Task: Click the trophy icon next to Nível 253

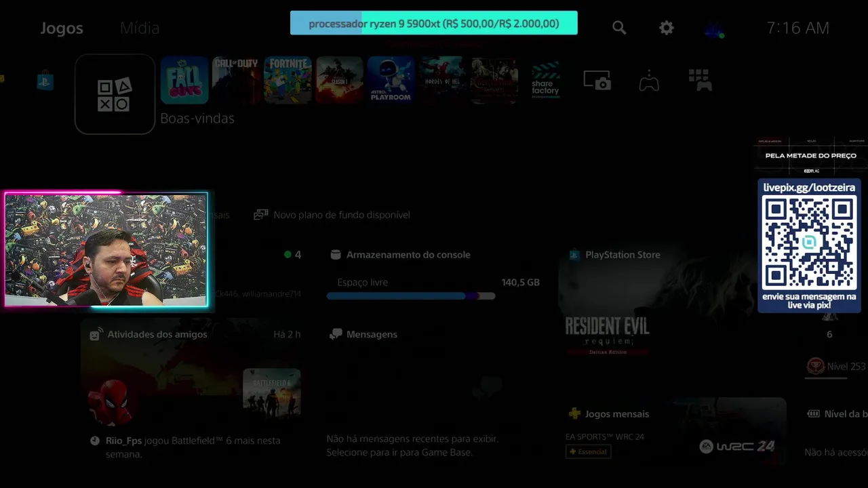Action: (815, 366)
